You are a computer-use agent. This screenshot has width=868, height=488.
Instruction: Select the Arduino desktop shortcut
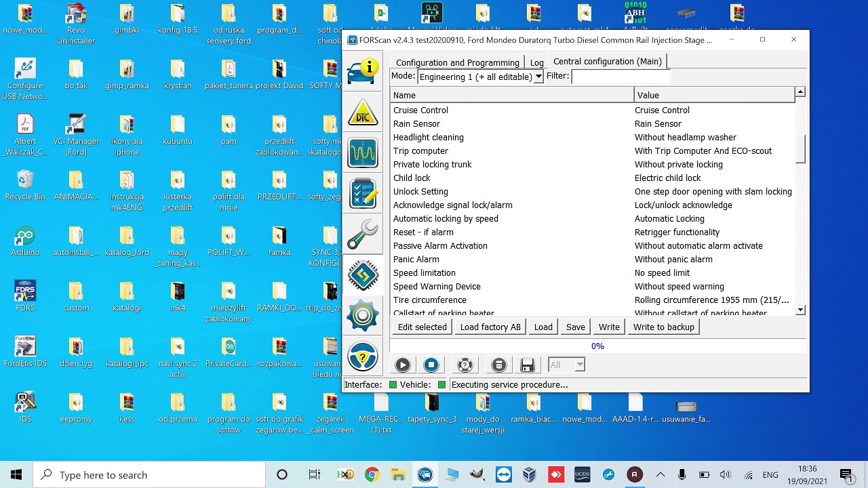[25, 241]
